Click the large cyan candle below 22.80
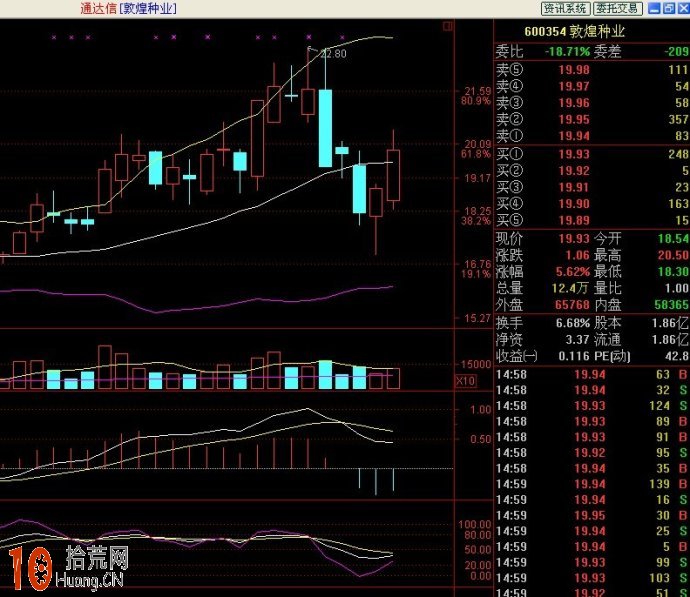The height and width of the screenshot is (597, 690). [x=326, y=128]
